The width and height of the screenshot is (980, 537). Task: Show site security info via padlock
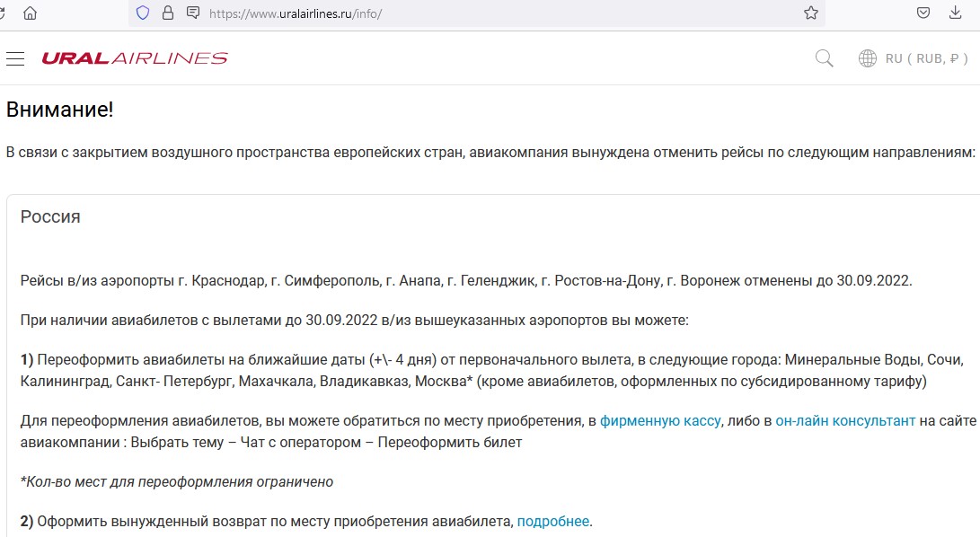click(x=167, y=13)
